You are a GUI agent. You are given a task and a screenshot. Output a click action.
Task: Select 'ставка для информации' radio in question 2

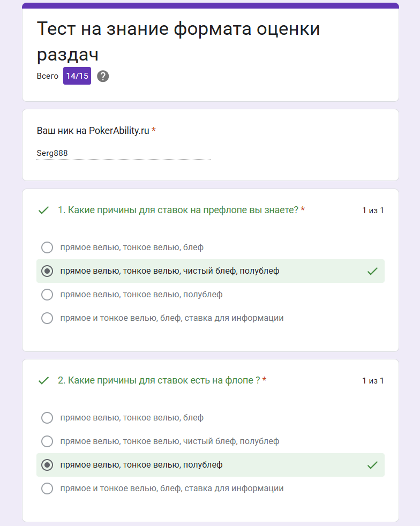pos(47,489)
